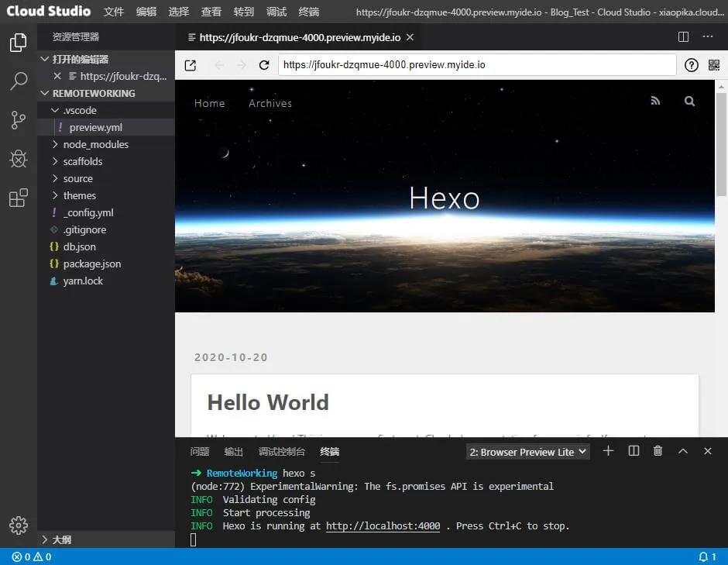Screen dimensions: 728x565
Task: Click the Home link on blog
Action: click(209, 103)
